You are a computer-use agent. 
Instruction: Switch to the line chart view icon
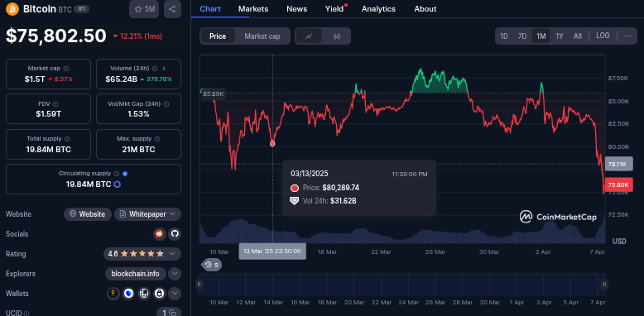[309, 36]
